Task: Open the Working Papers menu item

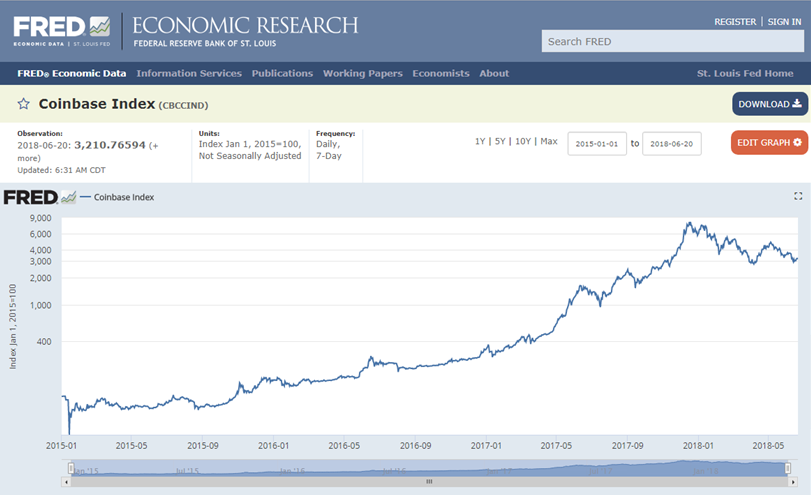Action: click(x=363, y=73)
